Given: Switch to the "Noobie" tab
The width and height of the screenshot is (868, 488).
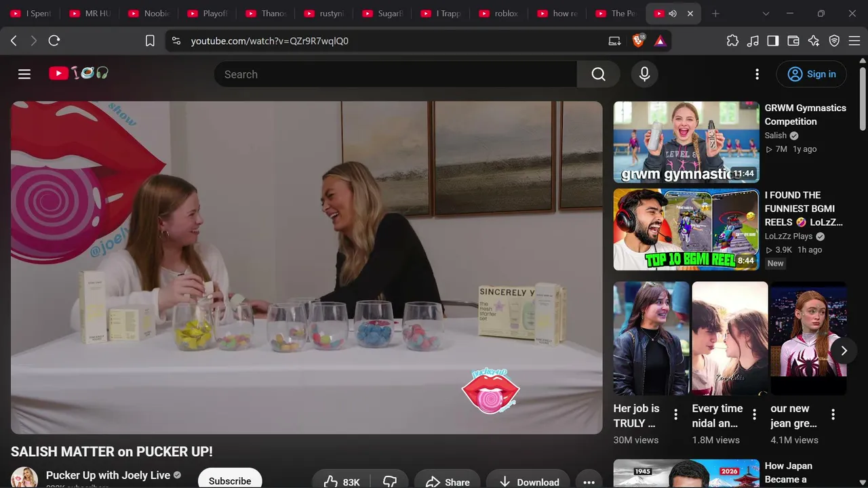Looking at the screenshot, I should (148, 14).
